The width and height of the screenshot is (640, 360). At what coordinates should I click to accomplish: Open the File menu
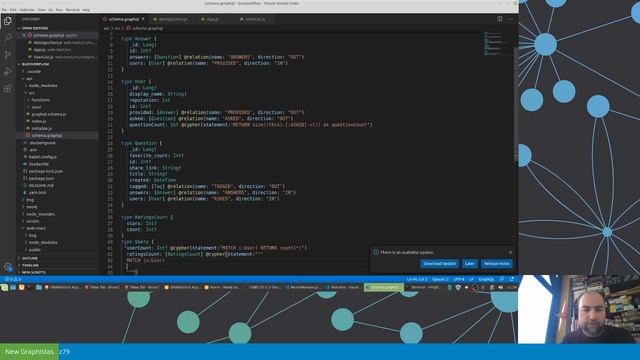[4, 10]
